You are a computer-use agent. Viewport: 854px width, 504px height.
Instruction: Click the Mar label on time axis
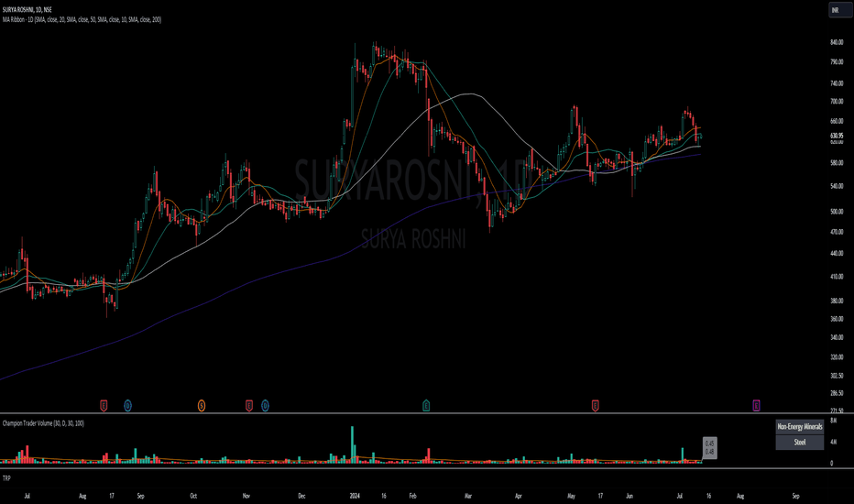coord(468,497)
